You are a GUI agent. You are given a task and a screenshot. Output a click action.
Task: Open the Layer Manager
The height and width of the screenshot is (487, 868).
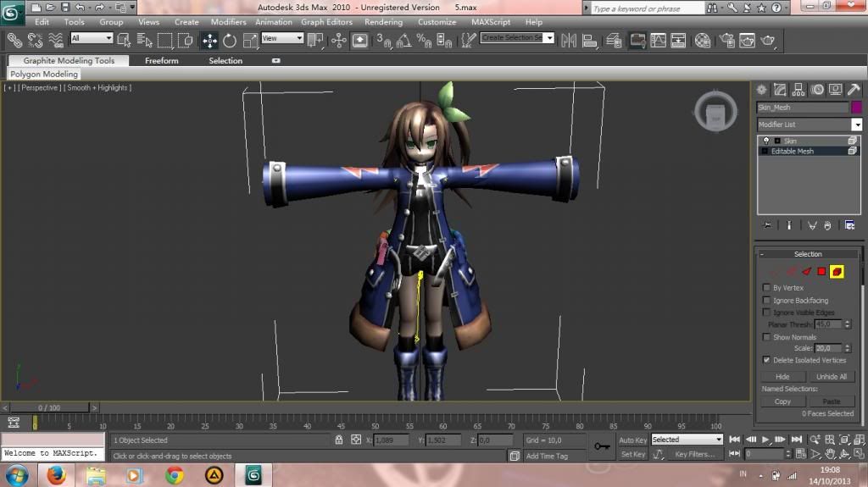614,41
